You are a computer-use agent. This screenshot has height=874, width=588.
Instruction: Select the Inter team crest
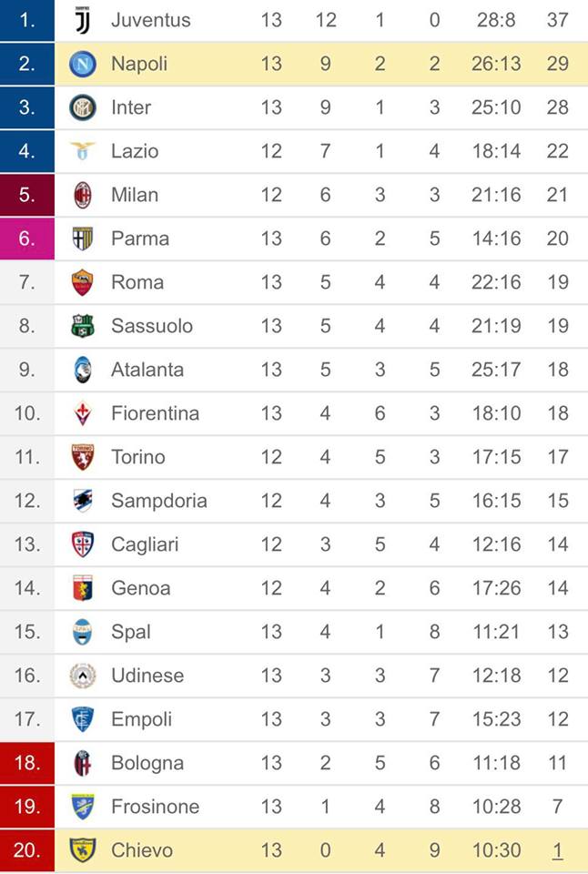point(83,107)
